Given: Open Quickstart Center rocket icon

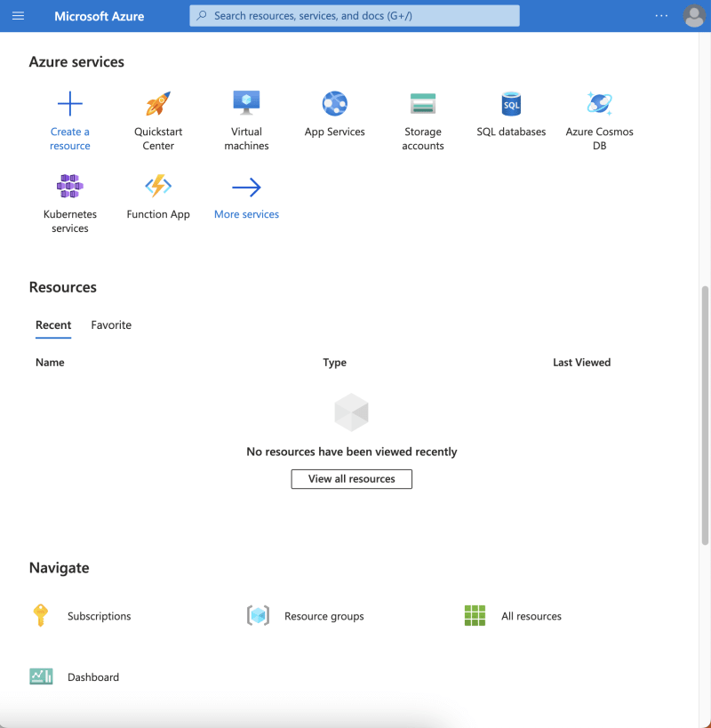Looking at the screenshot, I should [x=158, y=103].
